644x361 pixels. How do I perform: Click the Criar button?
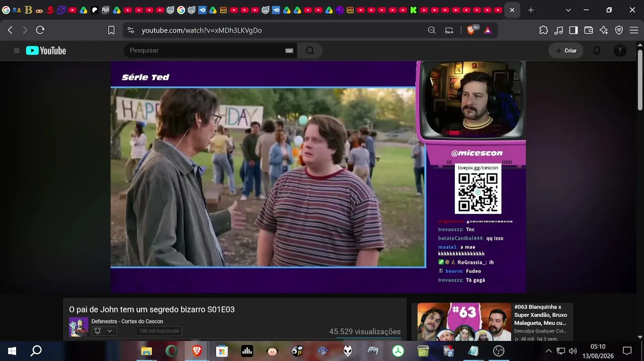[566, 51]
